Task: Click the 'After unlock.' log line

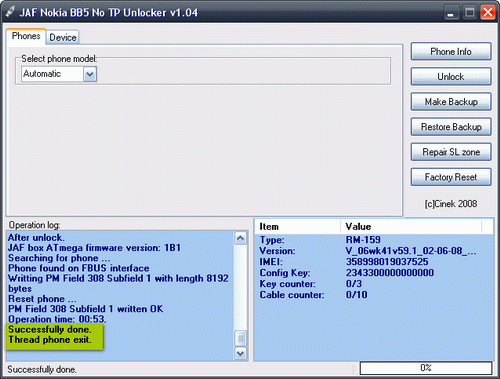Action: click(x=36, y=238)
